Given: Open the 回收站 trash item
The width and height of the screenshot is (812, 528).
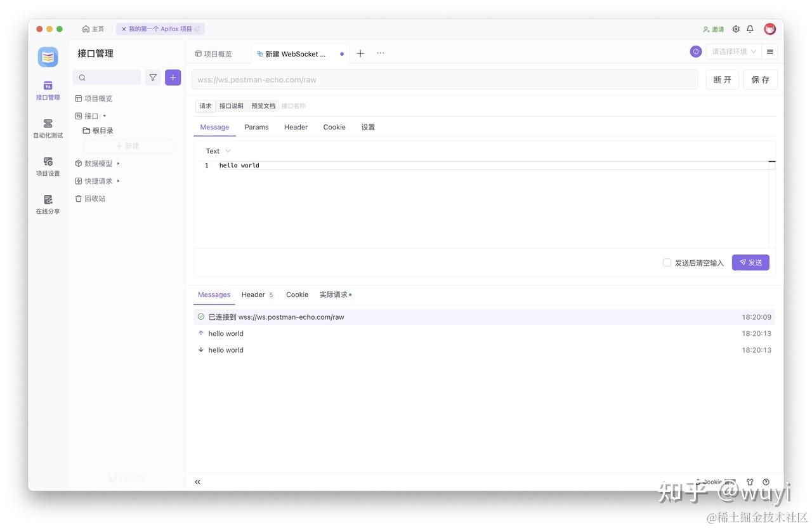Looking at the screenshot, I should point(91,199).
